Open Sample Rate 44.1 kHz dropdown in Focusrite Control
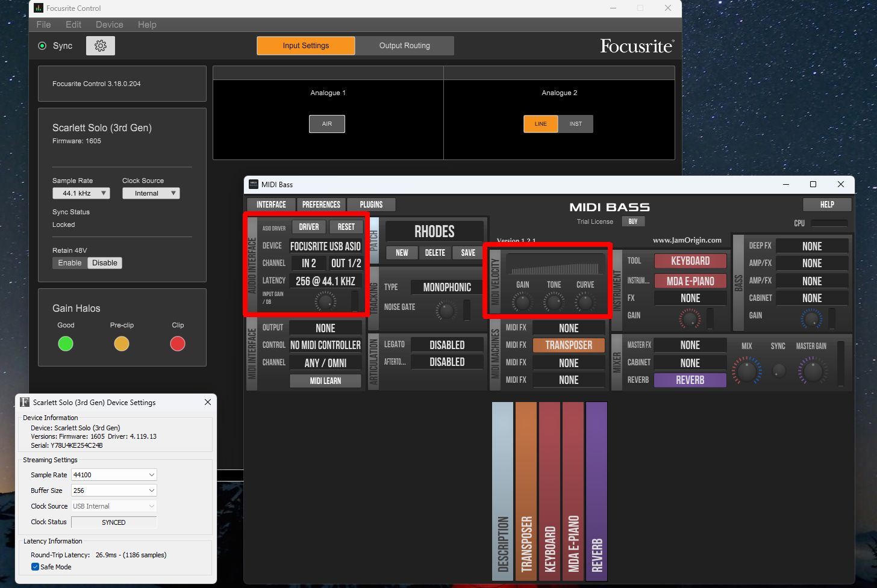Screen dimensions: 877x588 pyautogui.click(x=81, y=193)
